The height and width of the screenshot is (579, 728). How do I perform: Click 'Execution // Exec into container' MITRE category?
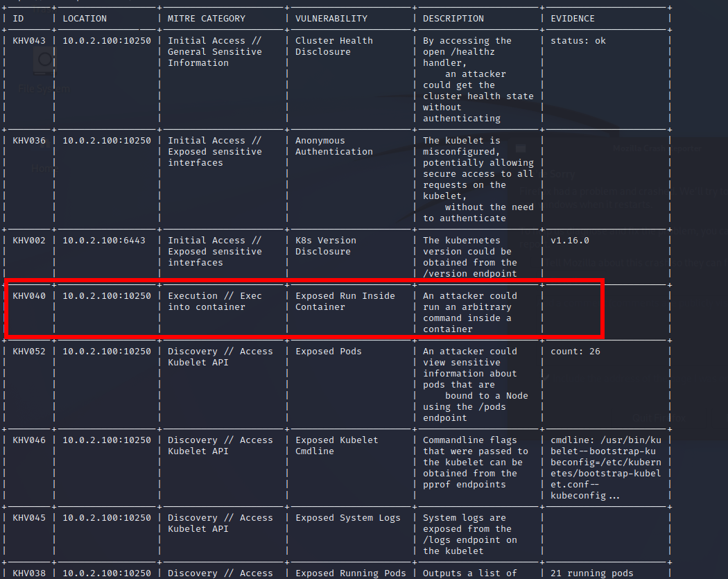(x=214, y=302)
